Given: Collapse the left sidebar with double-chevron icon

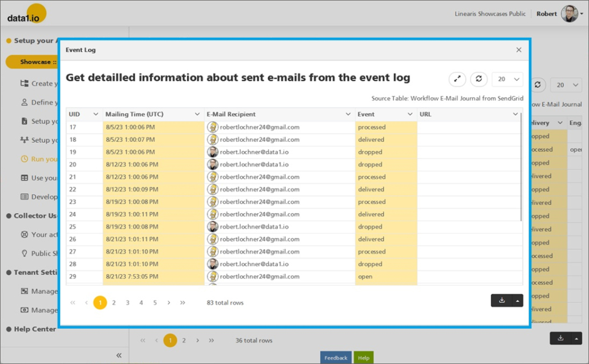Looking at the screenshot, I should pos(119,355).
